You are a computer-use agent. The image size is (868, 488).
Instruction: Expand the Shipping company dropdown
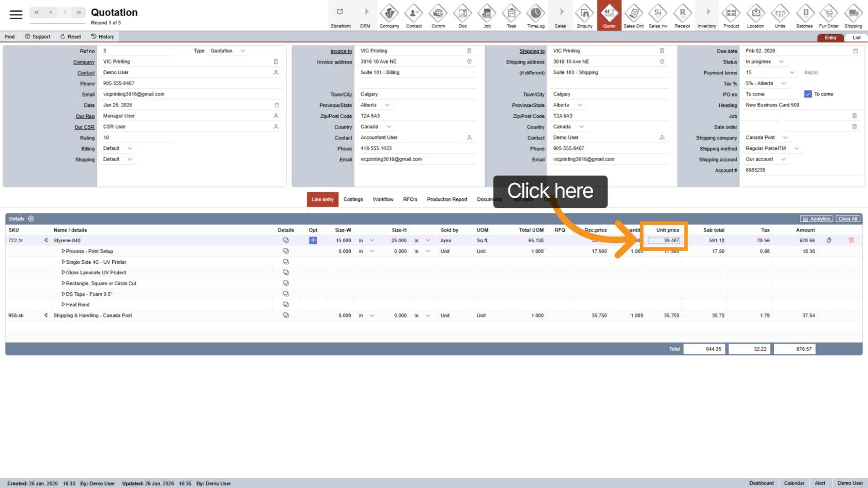785,138
